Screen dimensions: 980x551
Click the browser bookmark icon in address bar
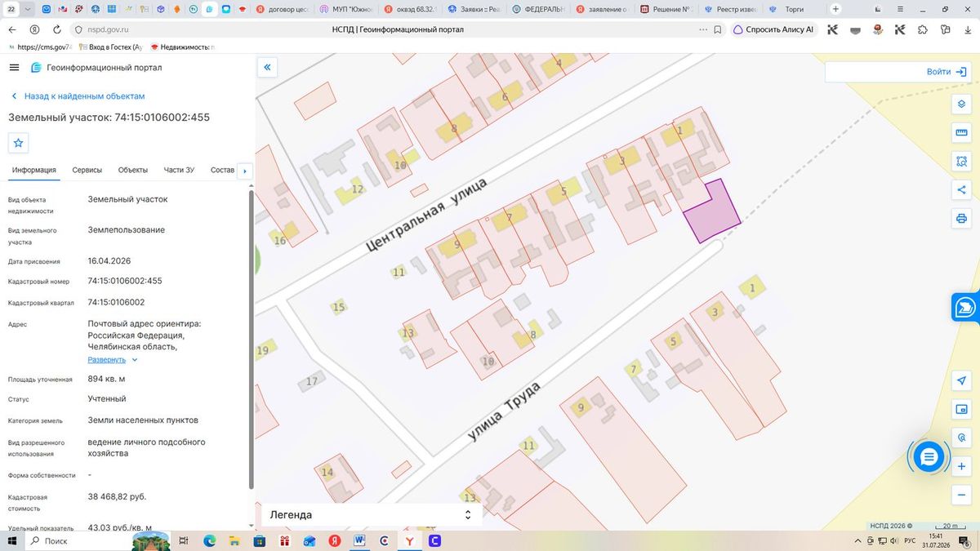point(717,29)
